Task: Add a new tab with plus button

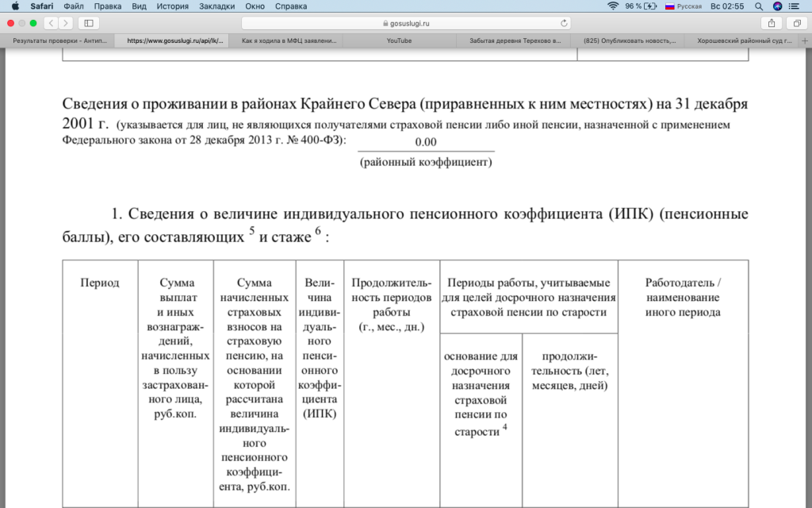Action: pos(804,40)
